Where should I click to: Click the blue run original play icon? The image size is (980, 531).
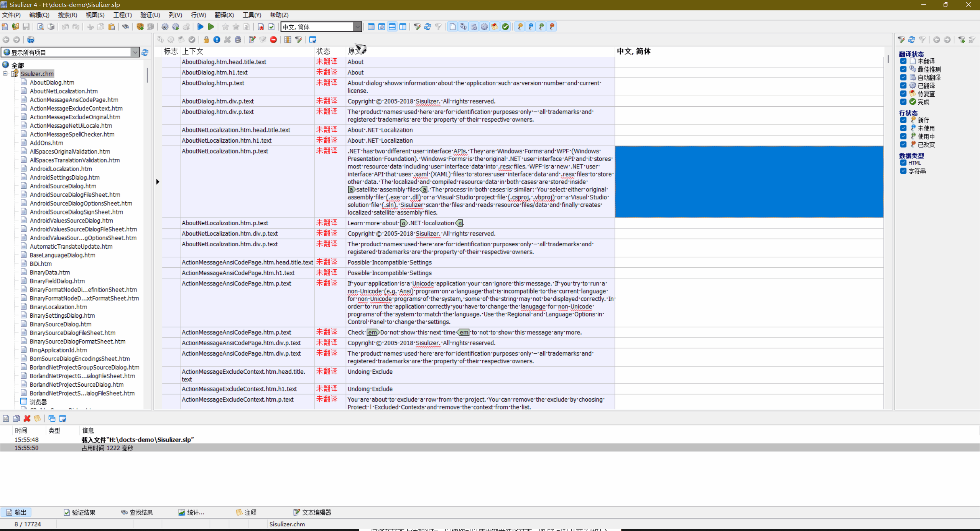click(x=200, y=26)
